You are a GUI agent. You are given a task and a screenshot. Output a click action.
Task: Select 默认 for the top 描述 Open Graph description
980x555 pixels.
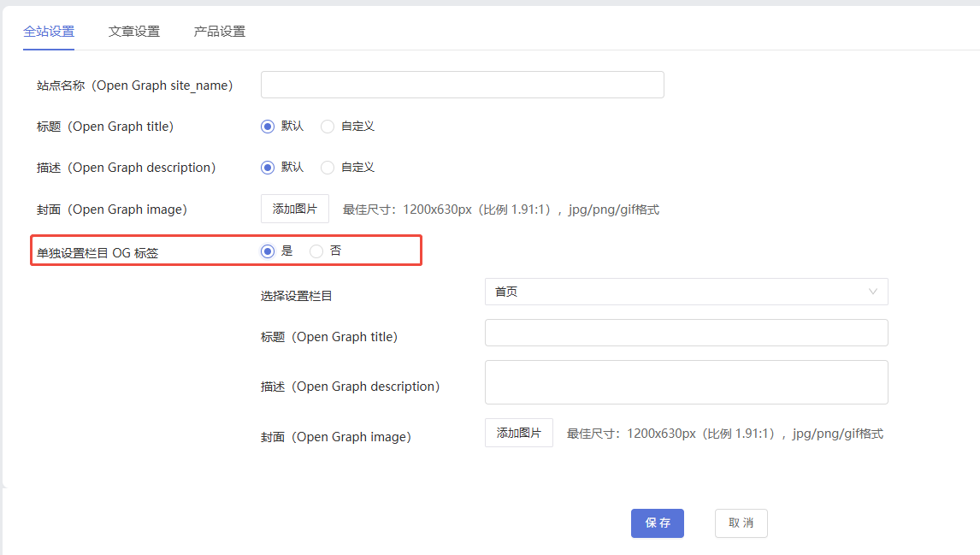point(268,168)
